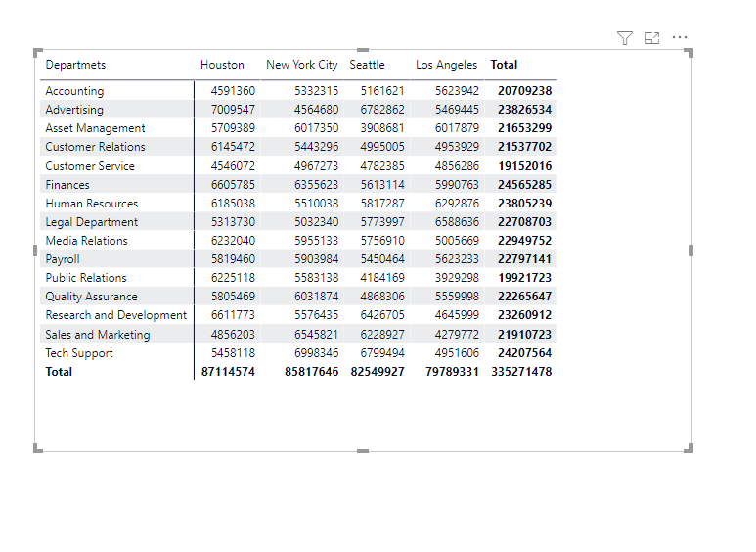Sort by the bold Total column header
The width and height of the screenshot is (756, 552).
tap(504, 65)
